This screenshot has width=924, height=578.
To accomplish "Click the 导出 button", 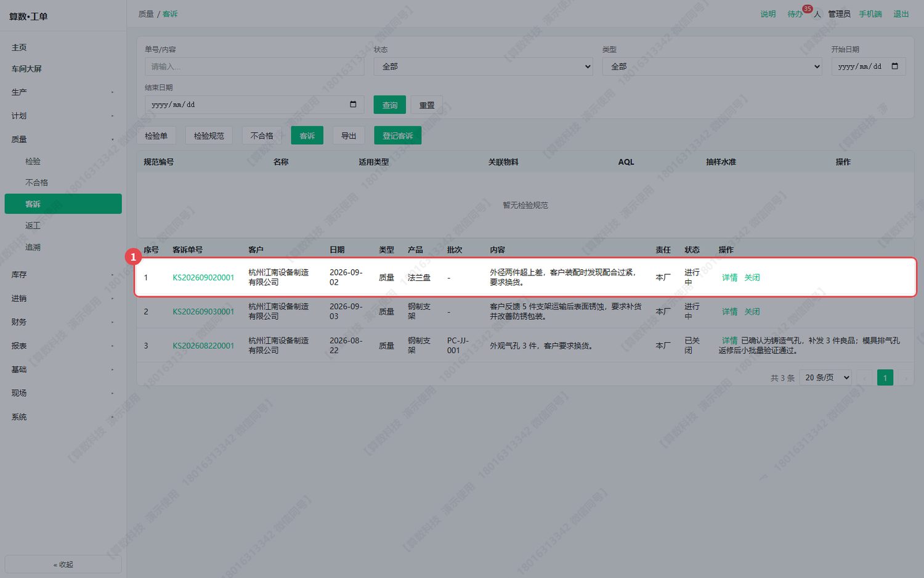I will 349,136.
